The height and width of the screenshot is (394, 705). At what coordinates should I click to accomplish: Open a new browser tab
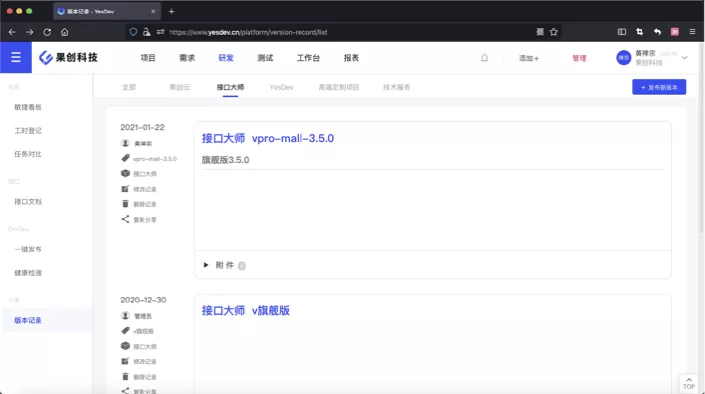coord(171,11)
